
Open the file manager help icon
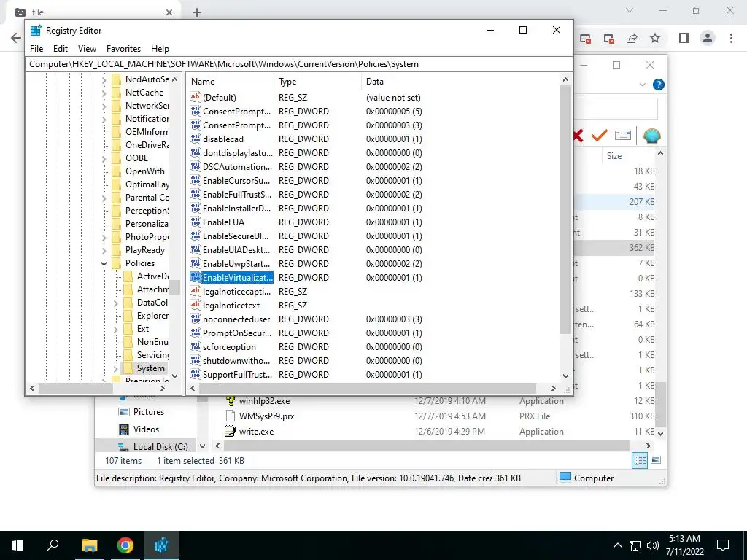tap(659, 85)
